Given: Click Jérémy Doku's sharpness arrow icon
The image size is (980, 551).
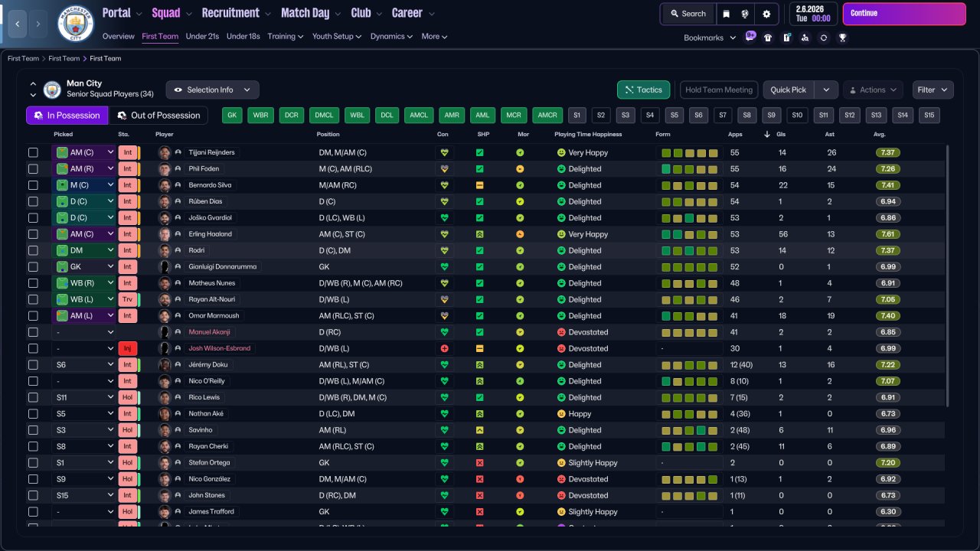Looking at the screenshot, I should point(480,365).
